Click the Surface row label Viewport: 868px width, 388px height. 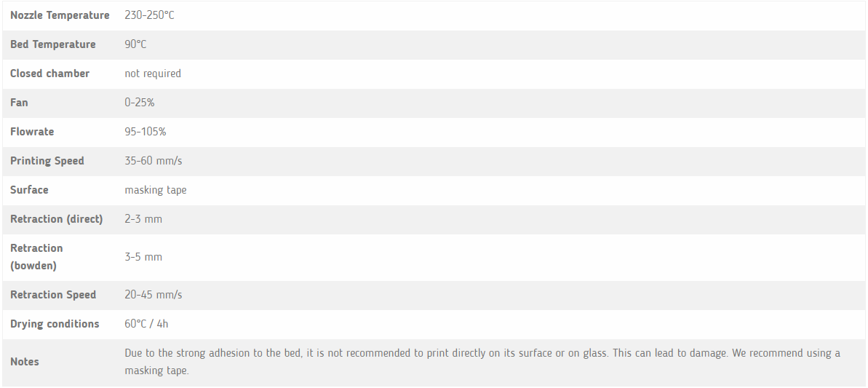(29, 190)
